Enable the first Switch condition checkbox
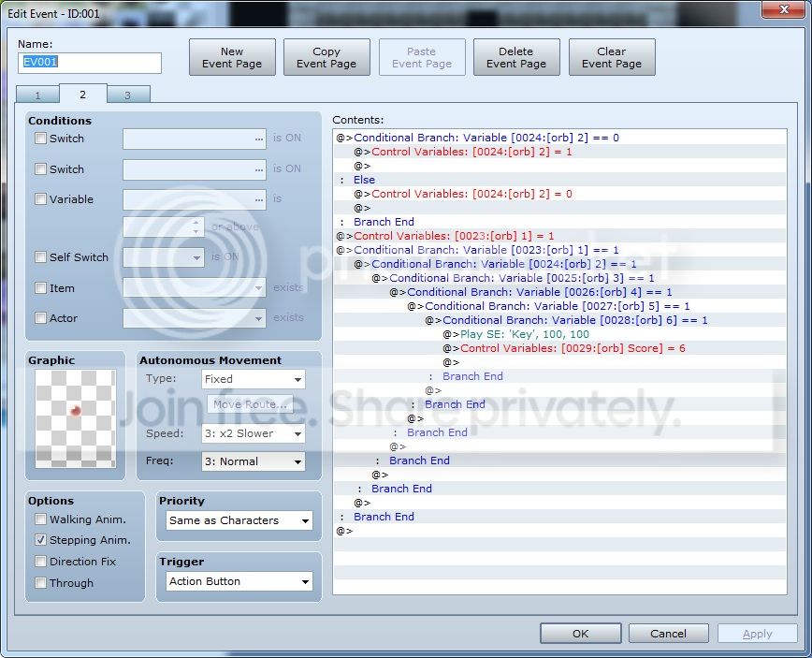 point(40,139)
